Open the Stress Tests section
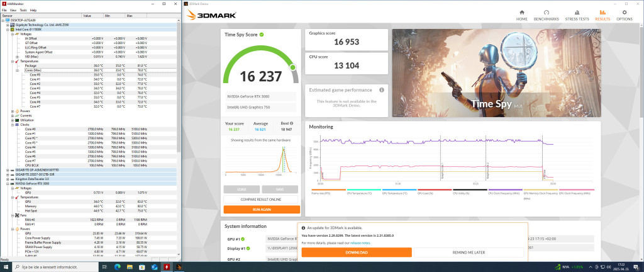Viewport: 644px width, 272px height. 577,15
